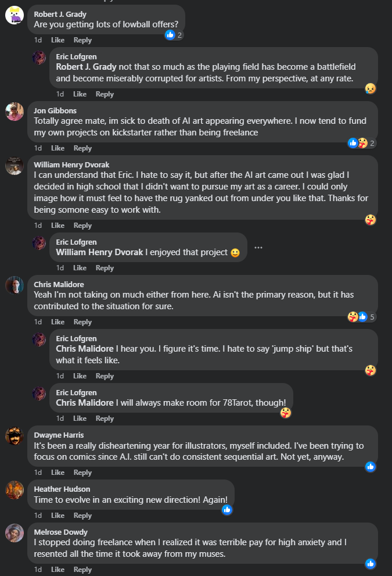
Task: Open more options on Eric Lofgren's reply
Action: 258,248
